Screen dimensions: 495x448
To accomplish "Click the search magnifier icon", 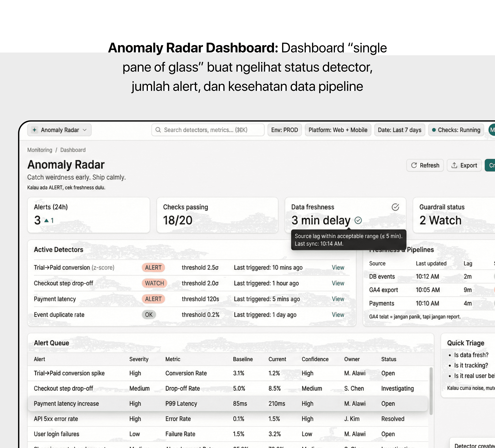I will [x=158, y=130].
